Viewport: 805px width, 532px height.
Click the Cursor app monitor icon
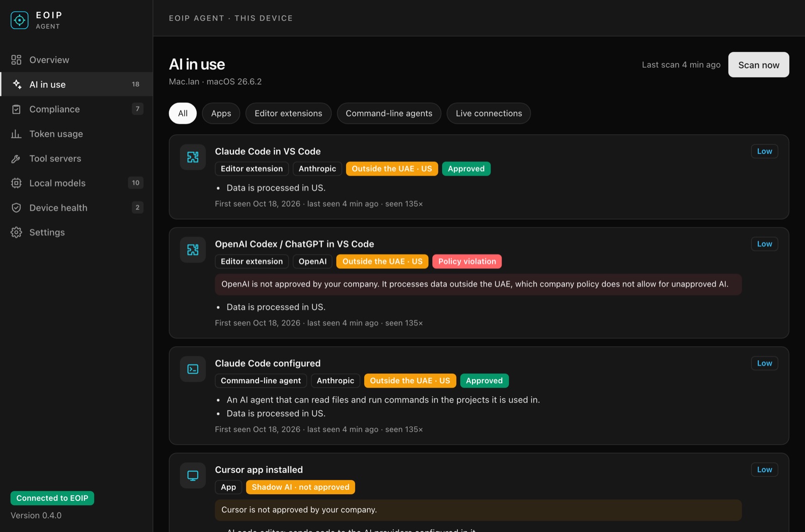[x=193, y=476]
